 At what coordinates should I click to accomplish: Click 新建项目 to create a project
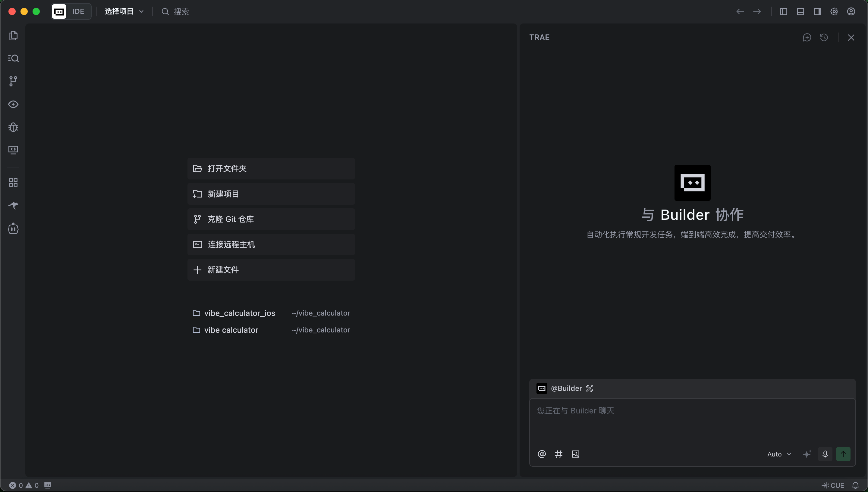click(271, 194)
